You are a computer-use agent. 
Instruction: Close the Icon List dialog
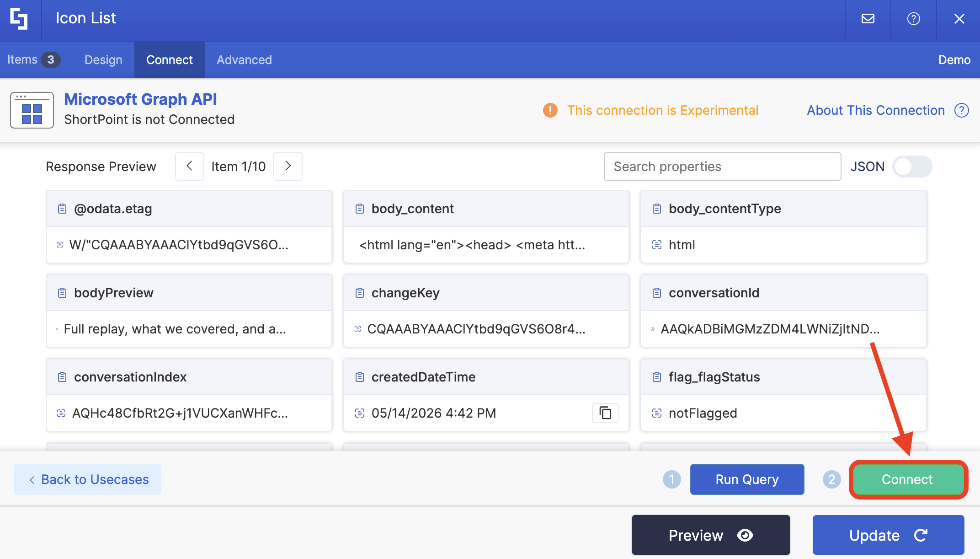[959, 19]
